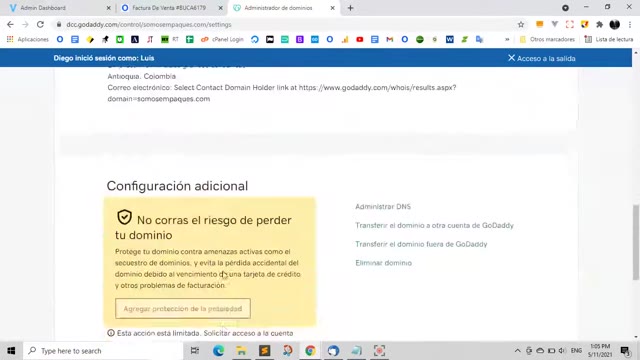Image resolution: width=640 pixels, height=360 pixels.
Task: Open Task View on taskbar
Action: point(195,351)
